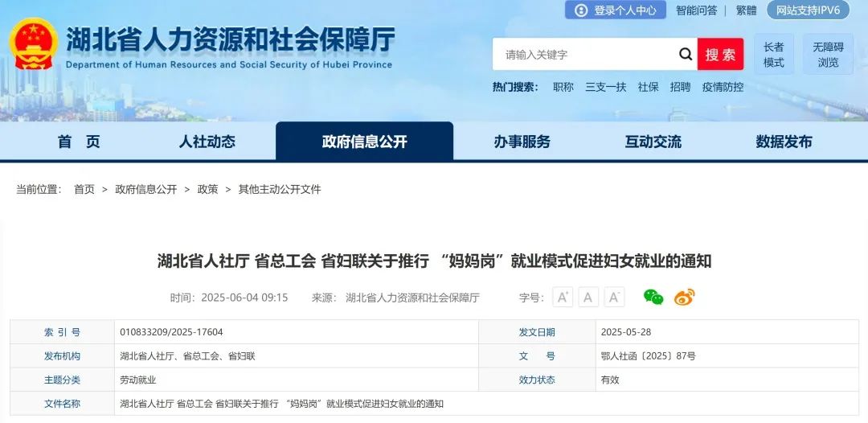This screenshot has height=423, width=868.
Task: Open 办事服务 navigation tab
Action: (x=522, y=142)
